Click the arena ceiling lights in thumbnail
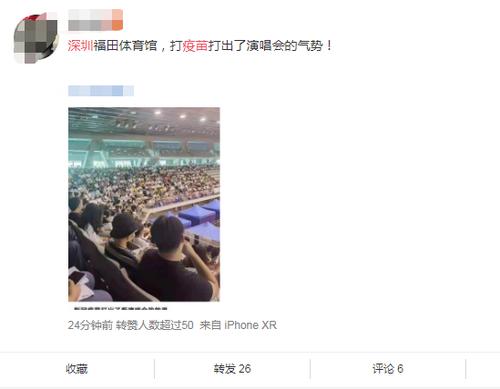The image size is (500, 389). tap(180, 116)
